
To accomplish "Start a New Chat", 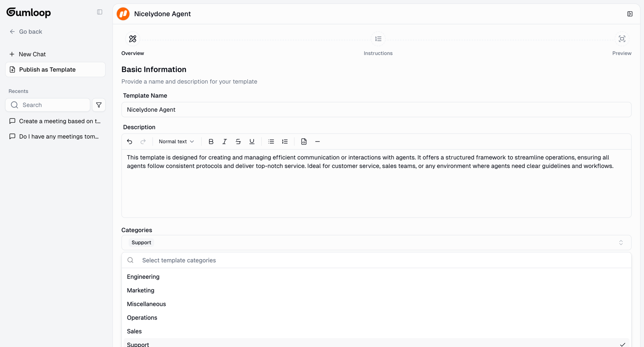I will pos(28,54).
